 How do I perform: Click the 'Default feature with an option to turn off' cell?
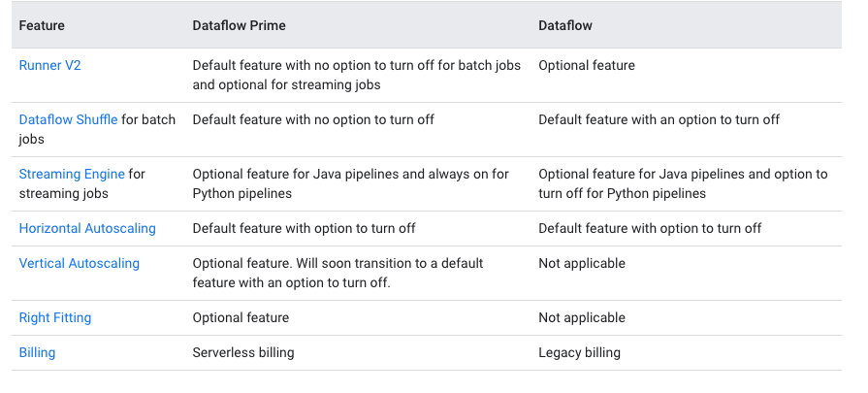tap(659, 119)
